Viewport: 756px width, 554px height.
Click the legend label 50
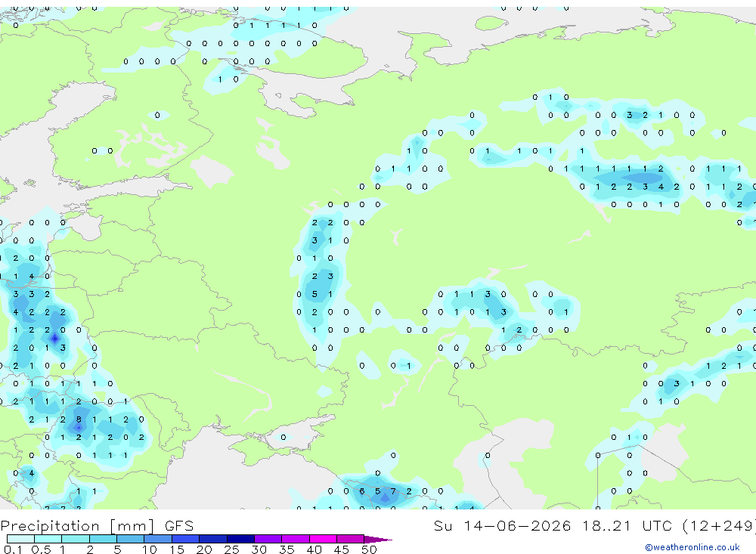point(369,549)
